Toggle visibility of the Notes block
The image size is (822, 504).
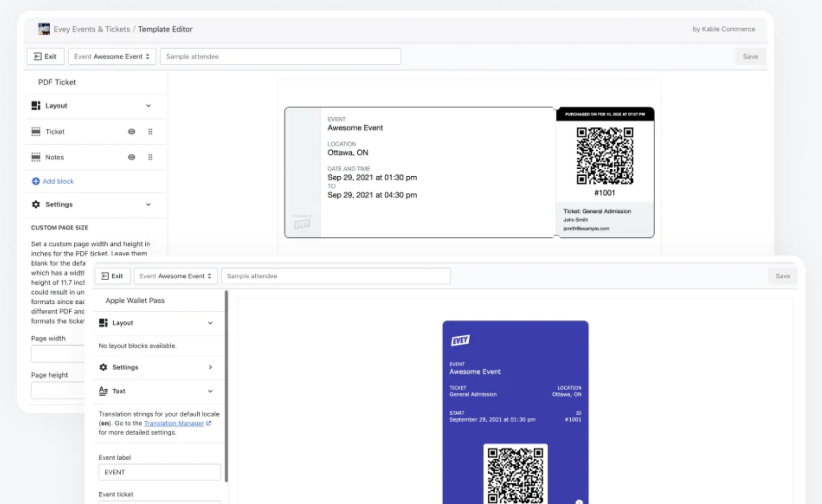tap(132, 157)
